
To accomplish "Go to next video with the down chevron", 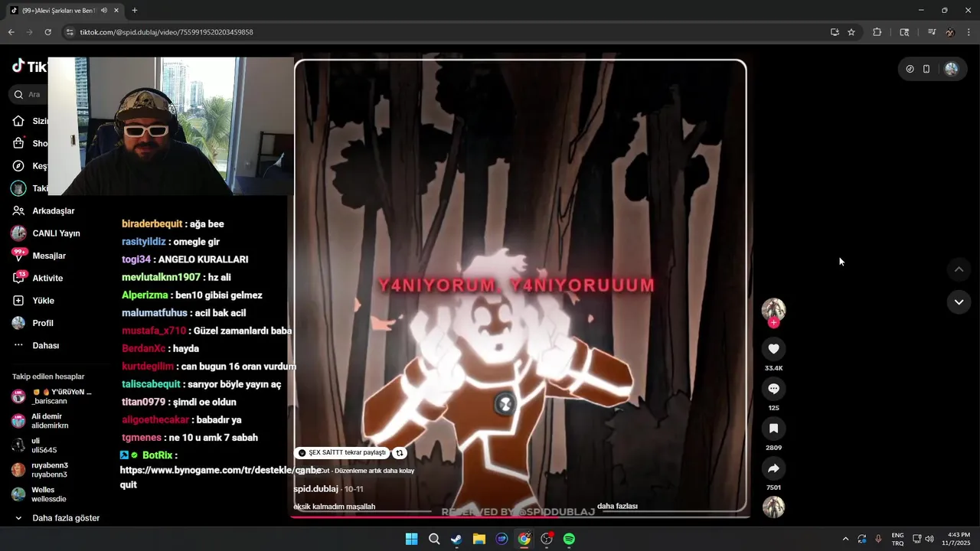I will coord(959,302).
